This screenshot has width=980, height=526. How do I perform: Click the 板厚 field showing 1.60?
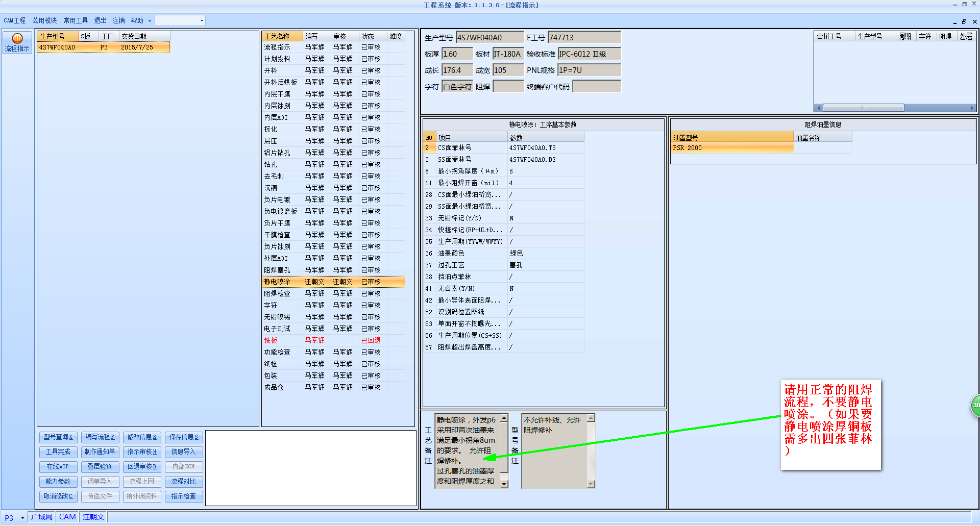pyautogui.click(x=457, y=54)
